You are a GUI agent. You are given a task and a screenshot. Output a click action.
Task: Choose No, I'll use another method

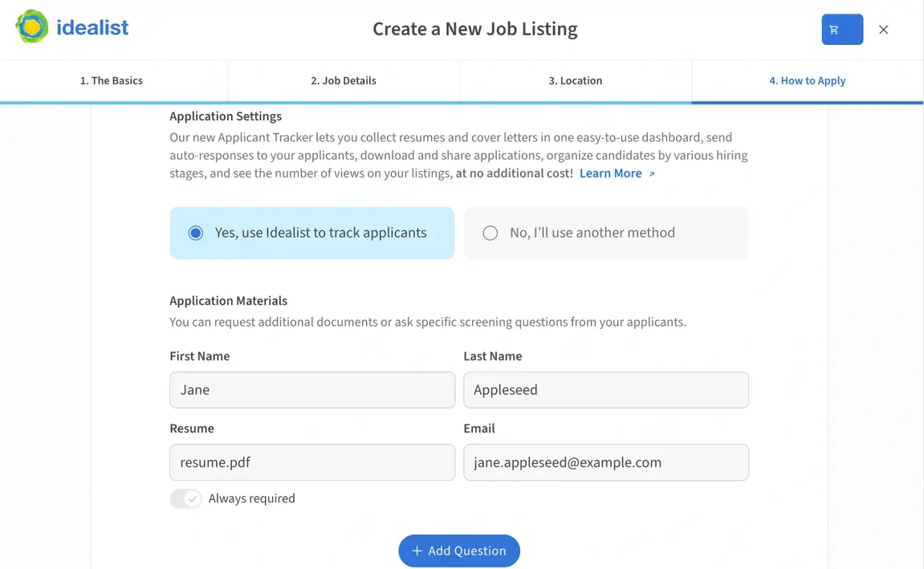point(606,233)
